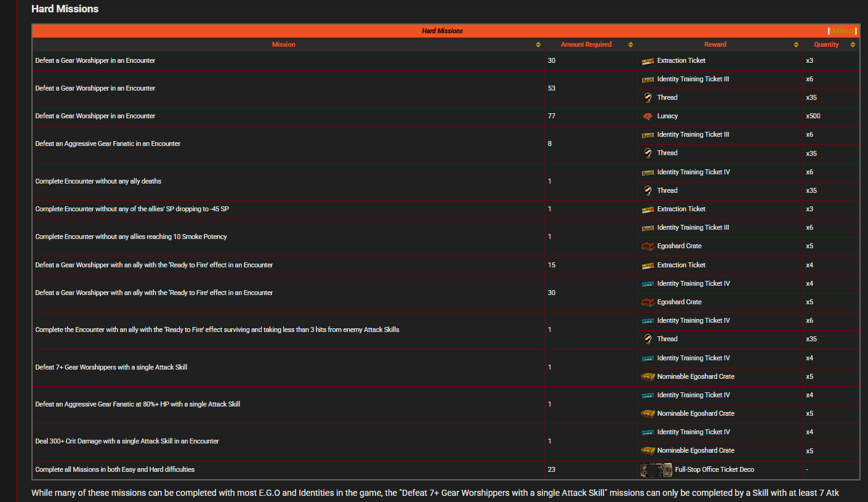This screenshot has height=502, width=868.
Task: Click Extraction Ticket icon in the -45 SP row
Action: pyautogui.click(x=648, y=209)
